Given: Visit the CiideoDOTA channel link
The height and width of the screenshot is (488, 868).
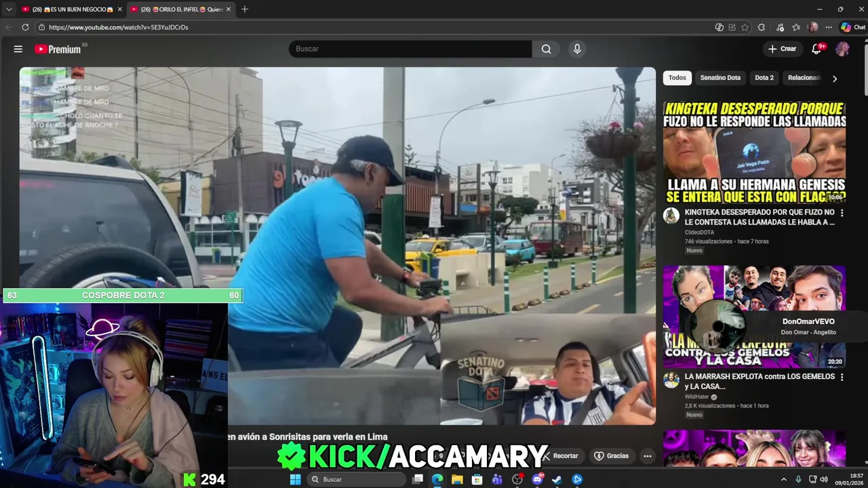Looking at the screenshot, I should (699, 232).
